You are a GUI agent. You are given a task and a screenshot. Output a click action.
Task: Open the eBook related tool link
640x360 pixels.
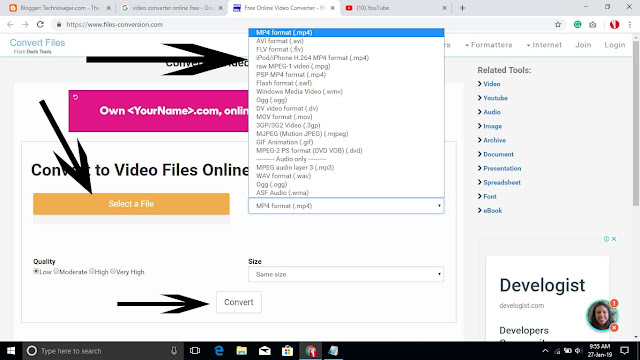[492, 211]
